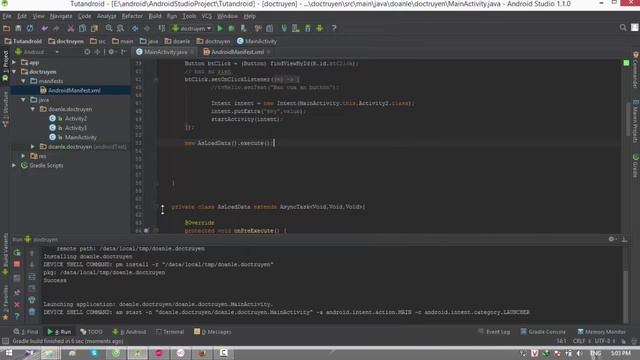Click the Run console vertical scrollbar
Screen dimensions: 640x360
pos(626,296)
